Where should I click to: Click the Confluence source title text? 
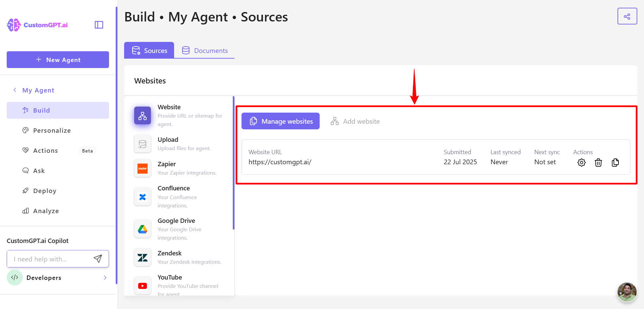coord(174,188)
